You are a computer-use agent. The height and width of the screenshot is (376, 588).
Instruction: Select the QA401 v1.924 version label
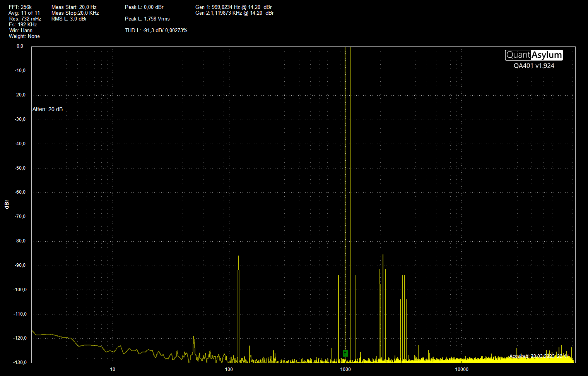tap(533, 66)
